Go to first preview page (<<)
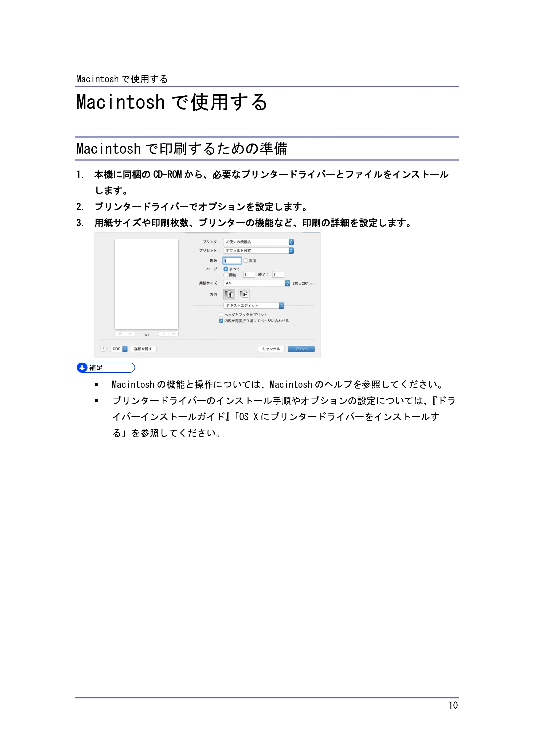This screenshot has width=534, height=756. (120, 334)
